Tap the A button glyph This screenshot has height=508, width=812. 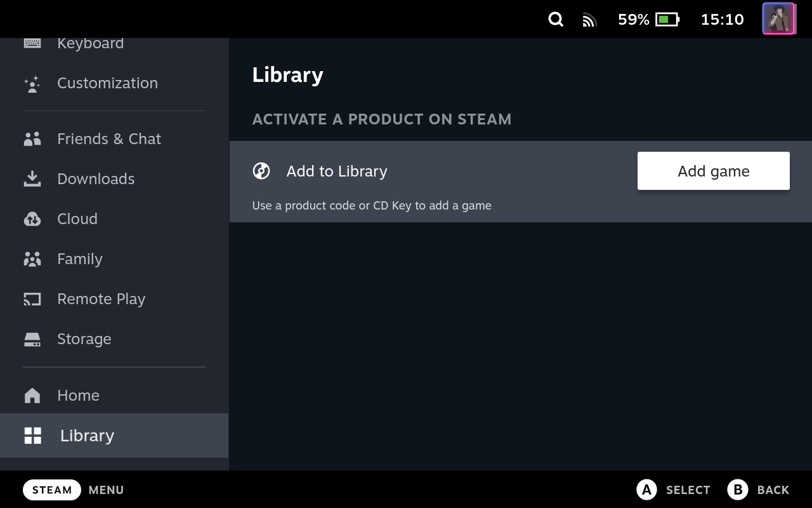click(646, 490)
